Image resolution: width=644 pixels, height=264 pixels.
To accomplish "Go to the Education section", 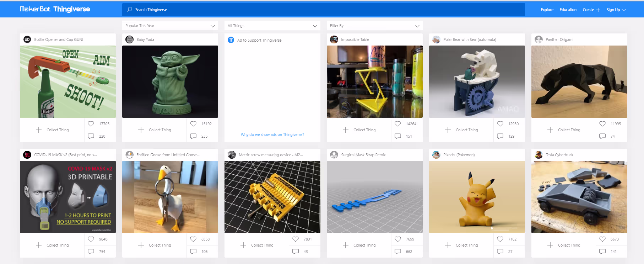I will 568,10.
